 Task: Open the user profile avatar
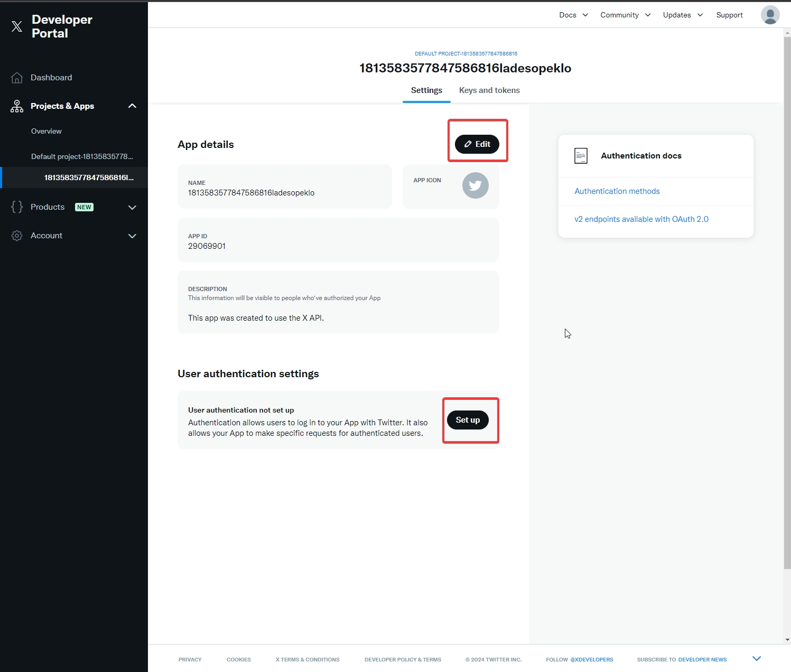click(770, 15)
